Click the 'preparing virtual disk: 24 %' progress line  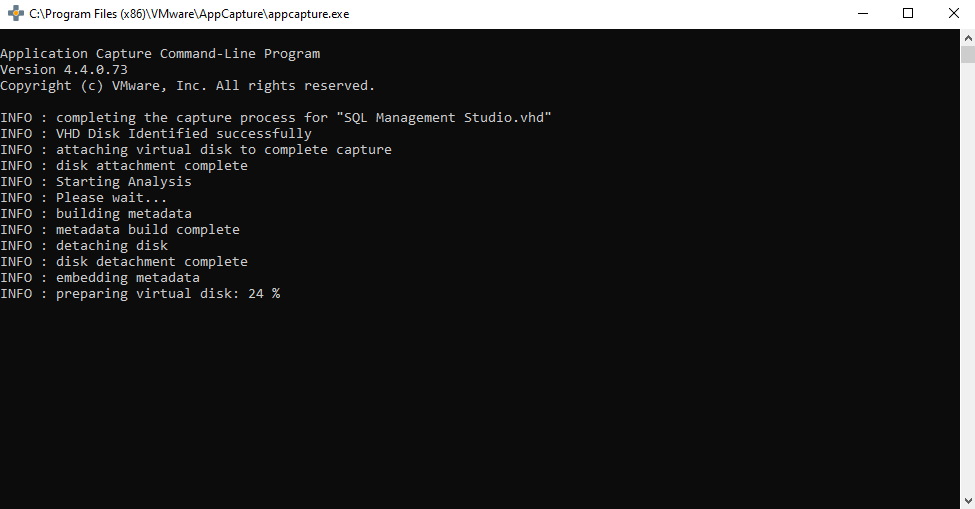coord(140,293)
